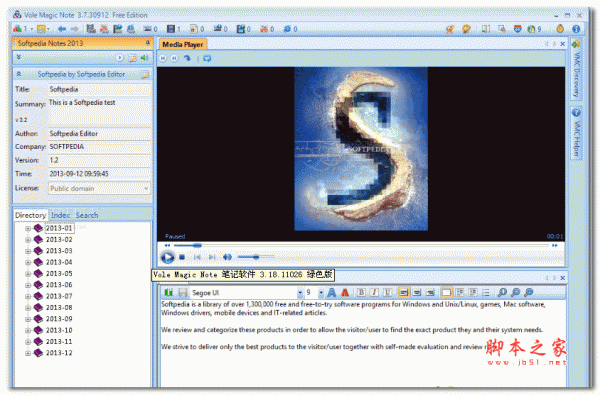This screenshot has width=600, height=395.
Task: Skip to next media track
Action: 212,257
